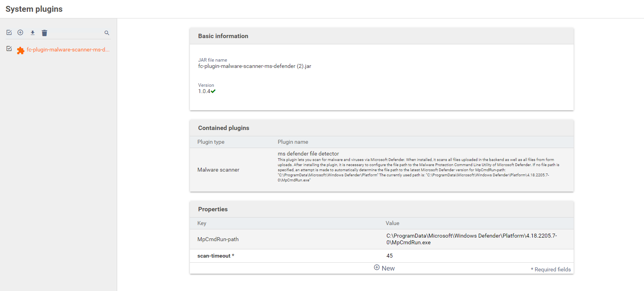This screenshot has height=291, width=644.
Task: Click the green checkmark beside version 1.0.4
Action: tap(213, 92)
